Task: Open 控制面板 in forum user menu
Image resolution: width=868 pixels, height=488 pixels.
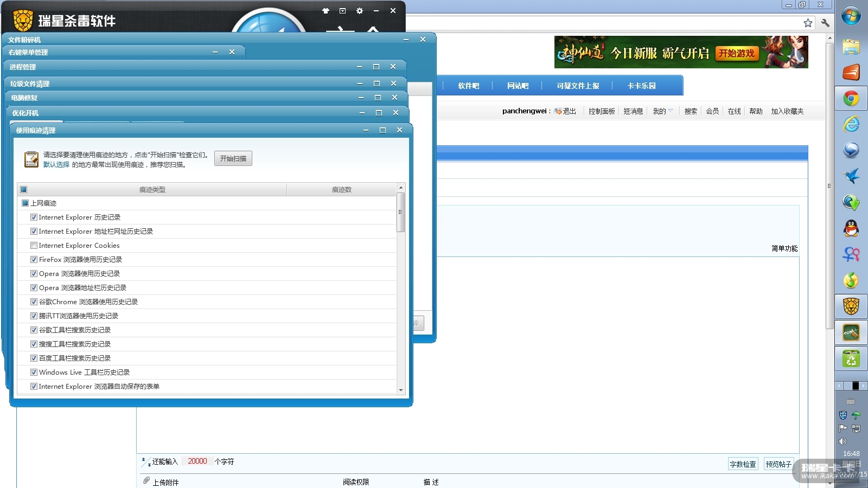Action: tap(602, 111)
